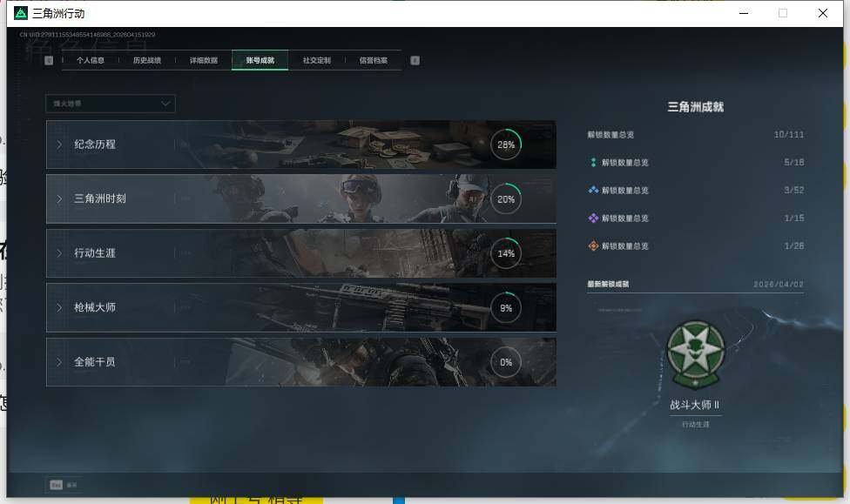Expand the 纪念历程 achievement category

click(300, 144)
